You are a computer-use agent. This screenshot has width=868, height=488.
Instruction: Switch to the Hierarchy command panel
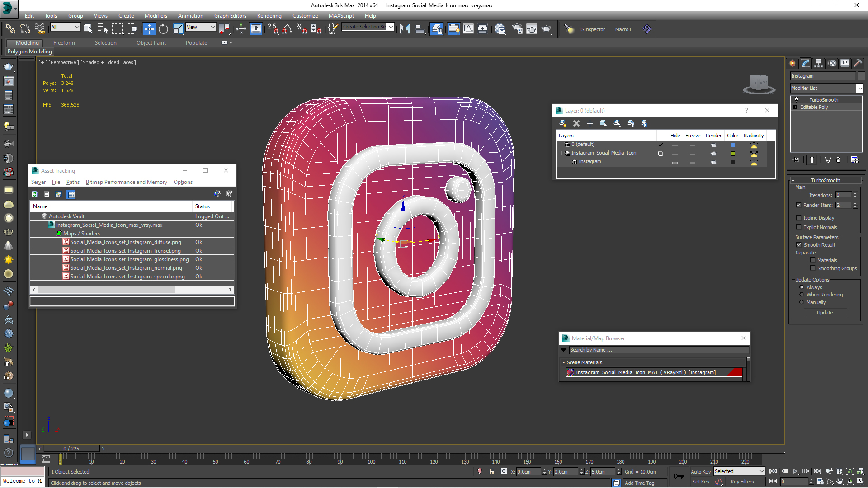(818, 63)
